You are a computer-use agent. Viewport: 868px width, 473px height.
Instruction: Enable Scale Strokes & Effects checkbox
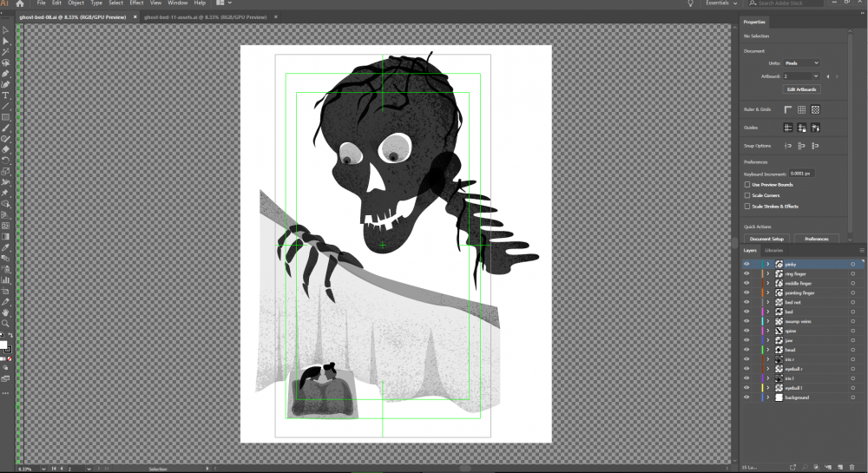pos(747,207)
